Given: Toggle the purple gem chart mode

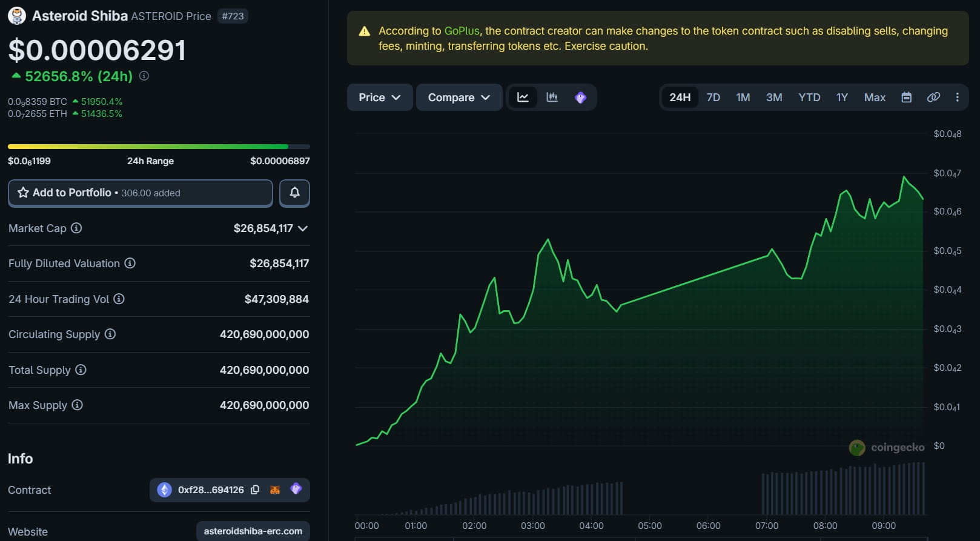Looking at the screenshot, I should [580, 98].
